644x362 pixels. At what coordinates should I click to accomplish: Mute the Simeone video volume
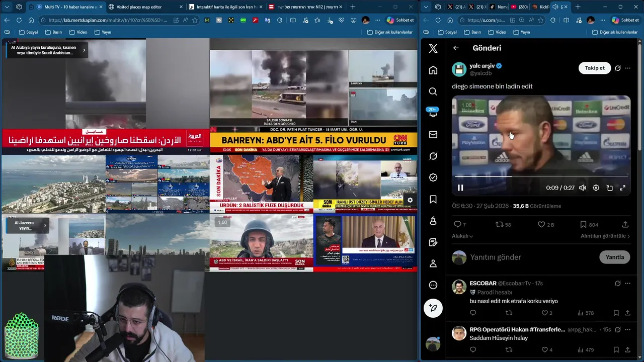click(x=583, y=188)
